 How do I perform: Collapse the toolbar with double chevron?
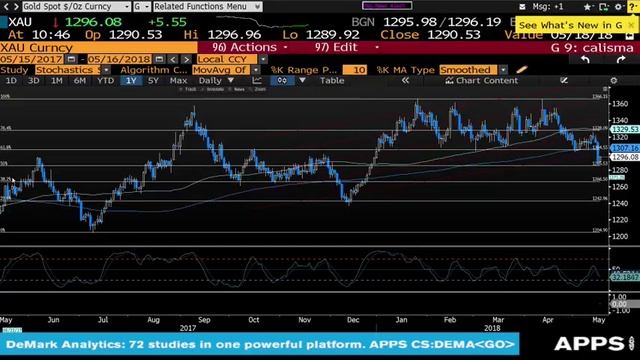405,80
